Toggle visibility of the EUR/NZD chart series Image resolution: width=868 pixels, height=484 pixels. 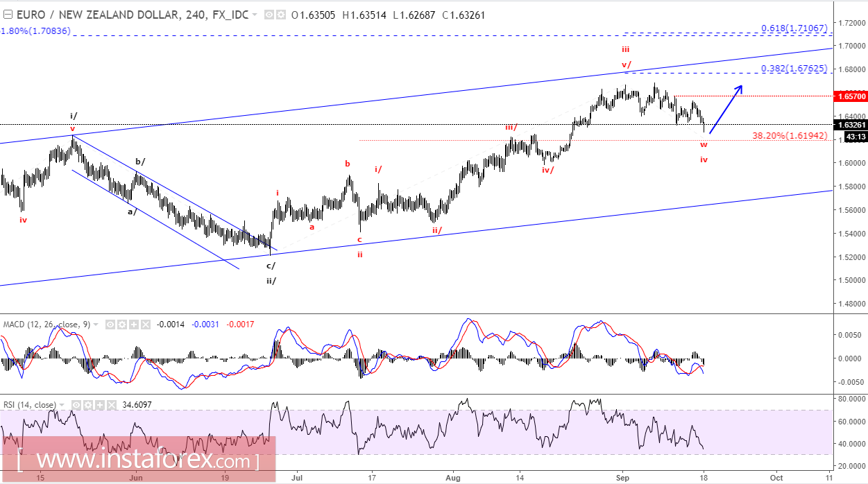point(269,15)
